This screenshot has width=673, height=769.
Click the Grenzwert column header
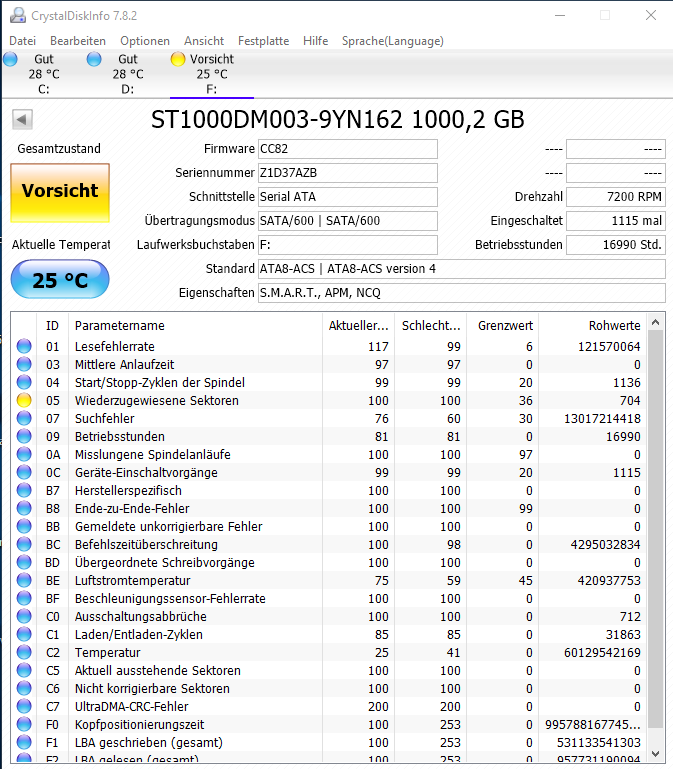[x=502, y=326]
